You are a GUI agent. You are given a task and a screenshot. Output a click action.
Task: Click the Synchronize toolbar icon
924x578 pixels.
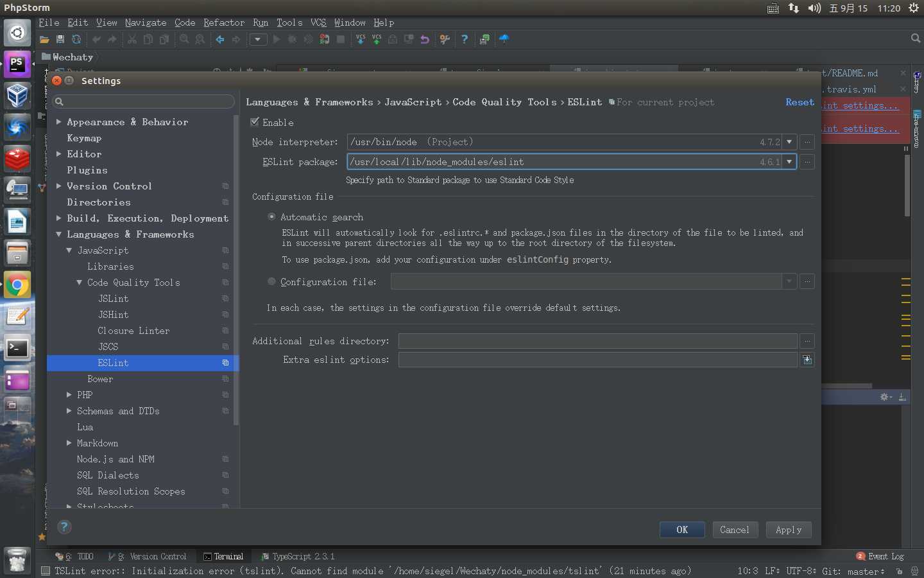(x=76, y=40)
